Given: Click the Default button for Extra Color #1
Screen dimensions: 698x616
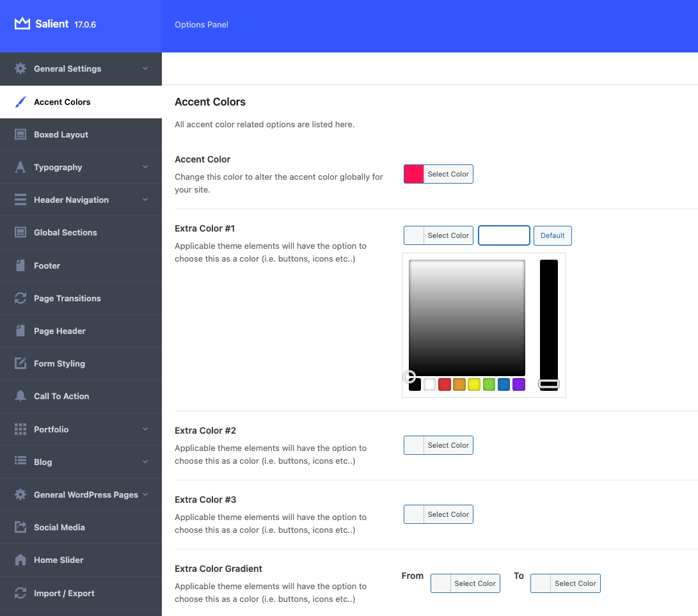Looking at the screenshot, I should 552,235.
